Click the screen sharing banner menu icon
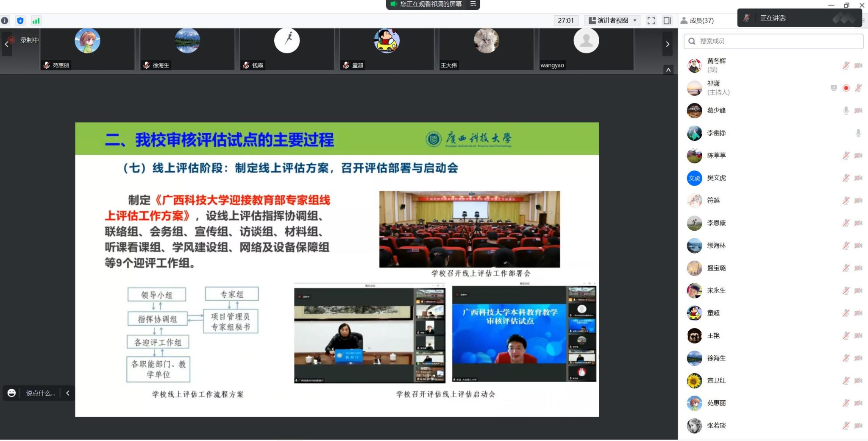868x441 pixels. (473, 4)
